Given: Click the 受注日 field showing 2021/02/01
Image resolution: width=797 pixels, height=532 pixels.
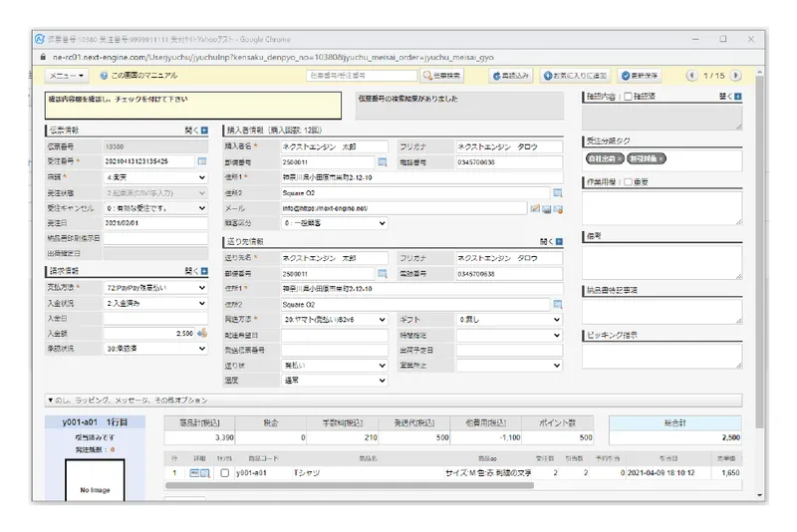Looking at the screenshot, I should 155,223.
